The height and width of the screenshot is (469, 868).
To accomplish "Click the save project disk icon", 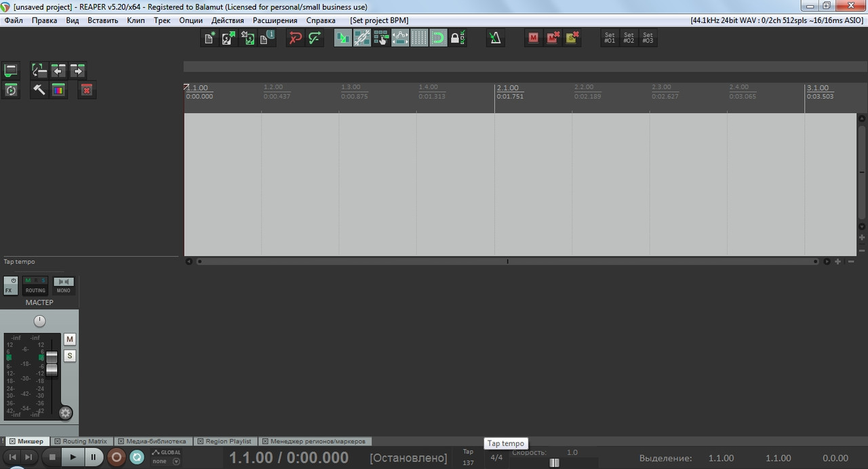I will point(248,38).
